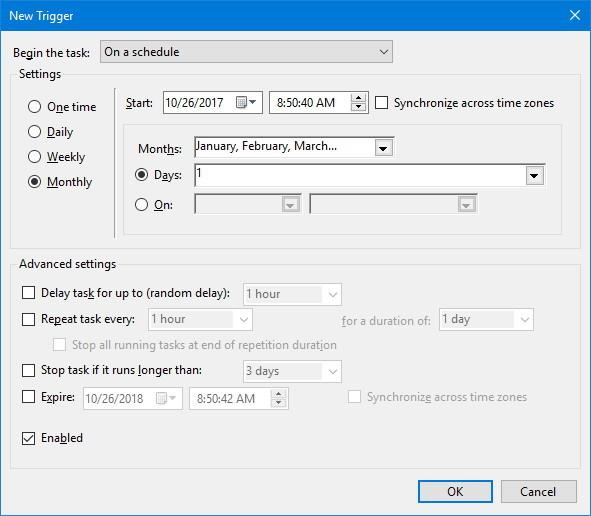Select the On radio button
This screenshot has height=516, width=591.
141,205
